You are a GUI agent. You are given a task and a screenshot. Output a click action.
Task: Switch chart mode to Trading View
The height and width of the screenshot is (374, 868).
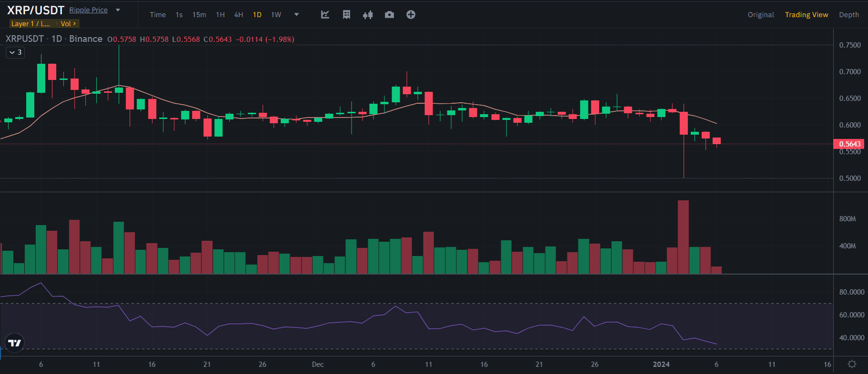[806, 15]
